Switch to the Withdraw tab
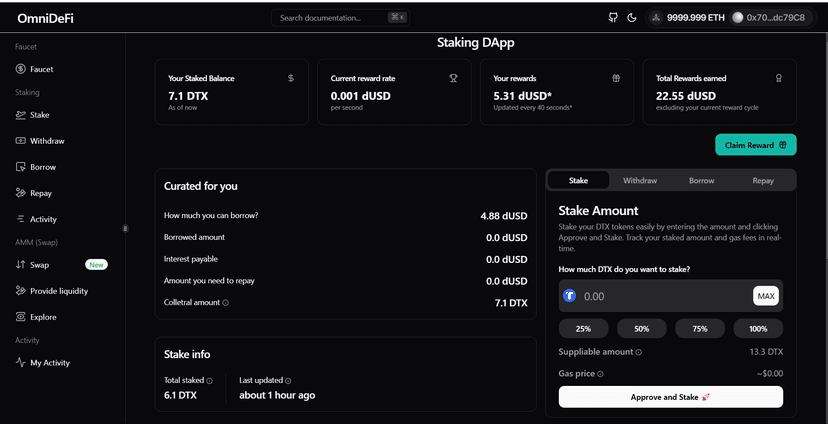828x424 pixels. (640, 181)
